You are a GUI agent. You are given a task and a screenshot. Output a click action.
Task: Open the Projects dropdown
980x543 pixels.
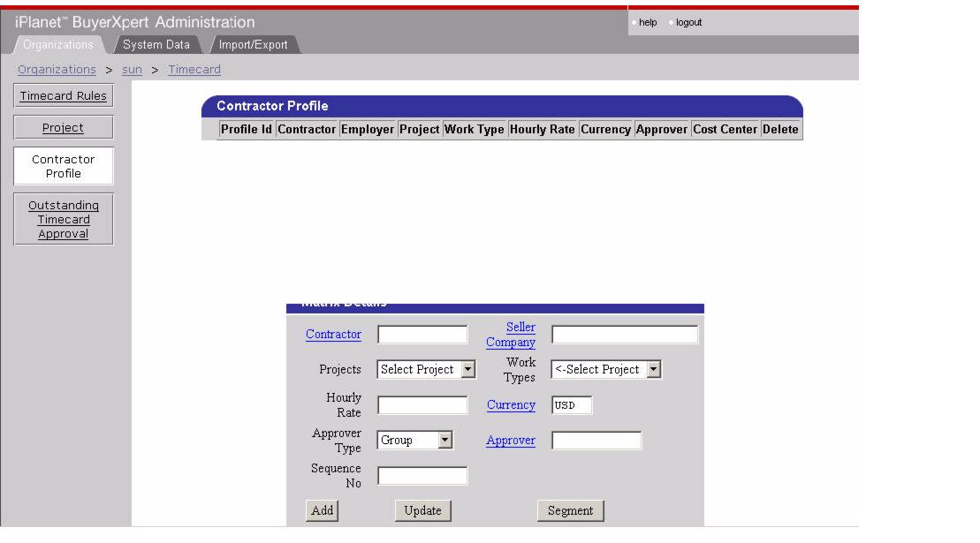[426, 369]
